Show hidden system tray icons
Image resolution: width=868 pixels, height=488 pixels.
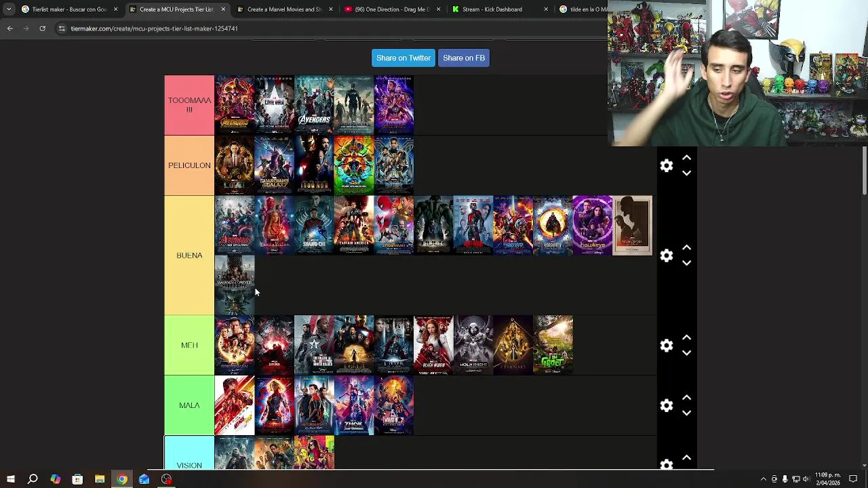click(764, 479)
